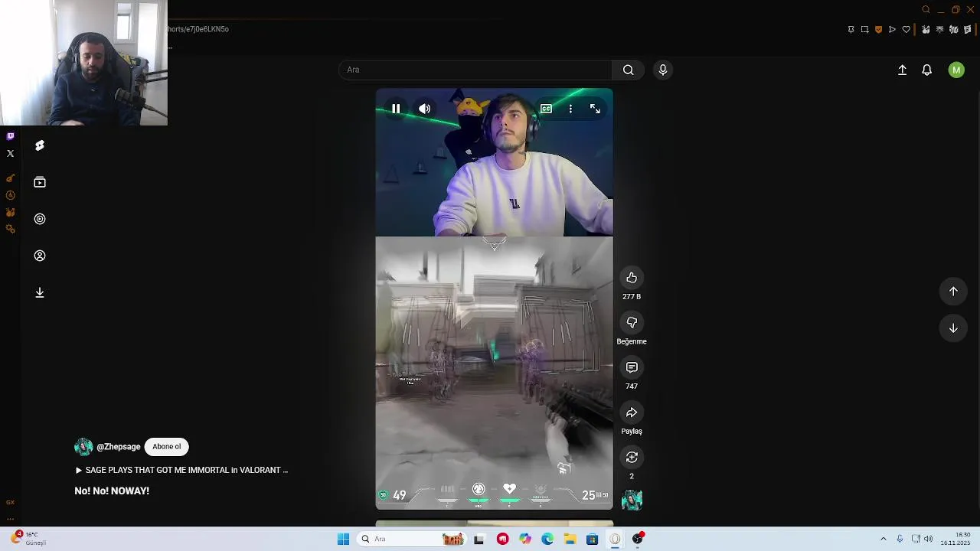
Task: Click the browser address bar URL
Action: [198, 29]
